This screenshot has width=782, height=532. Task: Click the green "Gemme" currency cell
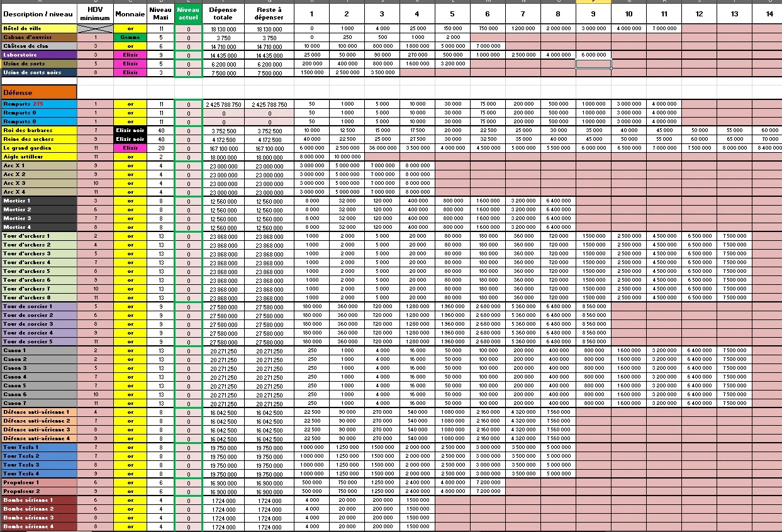point(130,37)
